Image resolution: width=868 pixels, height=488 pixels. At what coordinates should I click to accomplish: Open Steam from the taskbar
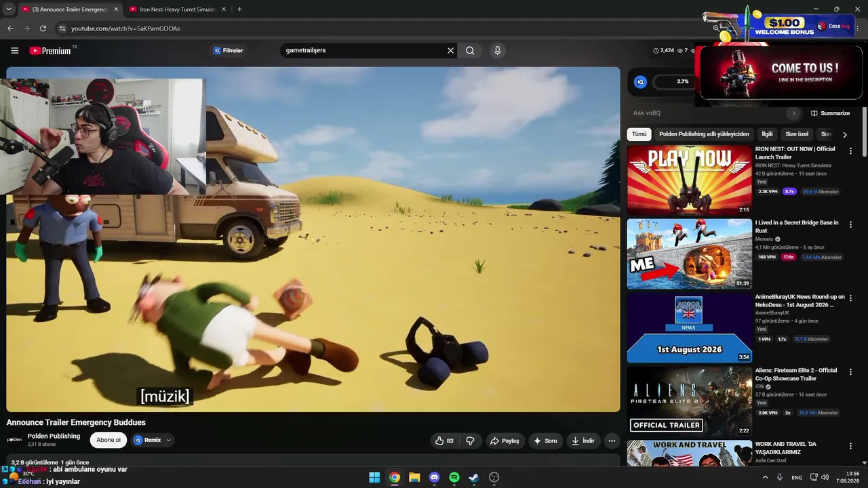pos(474,477)
